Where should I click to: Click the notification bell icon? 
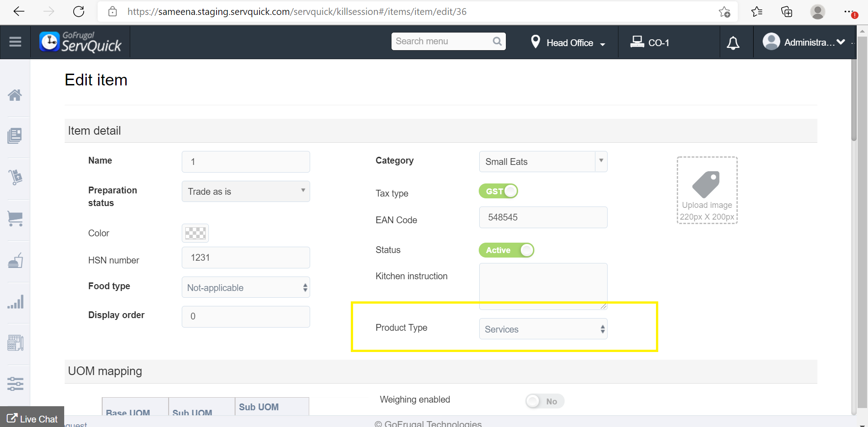733,43
